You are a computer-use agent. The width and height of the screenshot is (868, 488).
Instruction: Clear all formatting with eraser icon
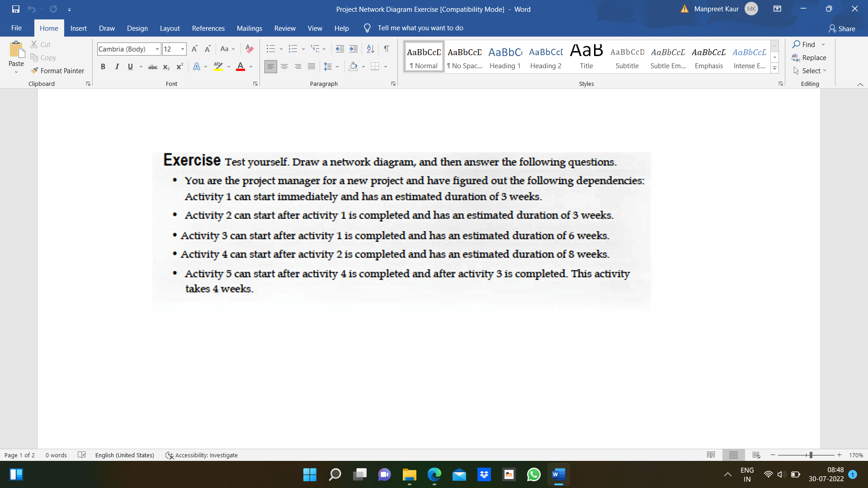pos(249,48)
